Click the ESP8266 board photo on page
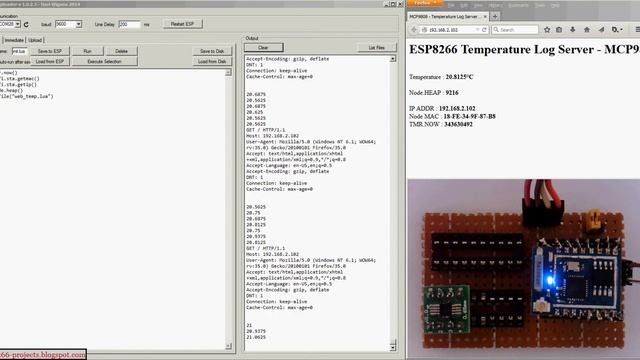Viewport: 640px width, 360px height. click(x=523, y=269)
